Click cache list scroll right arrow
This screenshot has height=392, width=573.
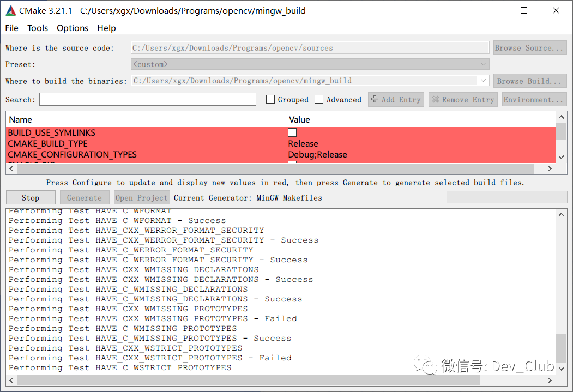click(550, 169)
